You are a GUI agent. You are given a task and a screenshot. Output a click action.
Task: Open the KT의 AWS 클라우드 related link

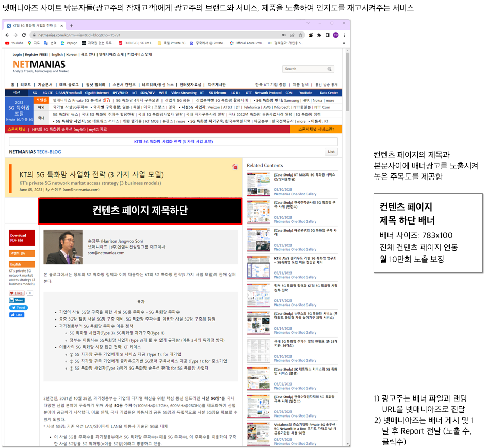(x=305, y=260)
